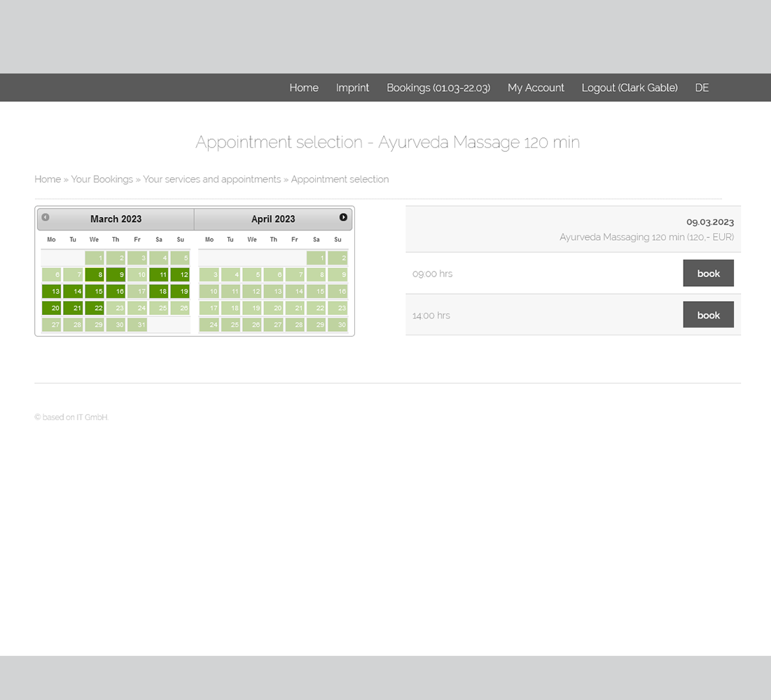771x700 pixels.
Task: Select March 21 date
Action: point(73,308)
